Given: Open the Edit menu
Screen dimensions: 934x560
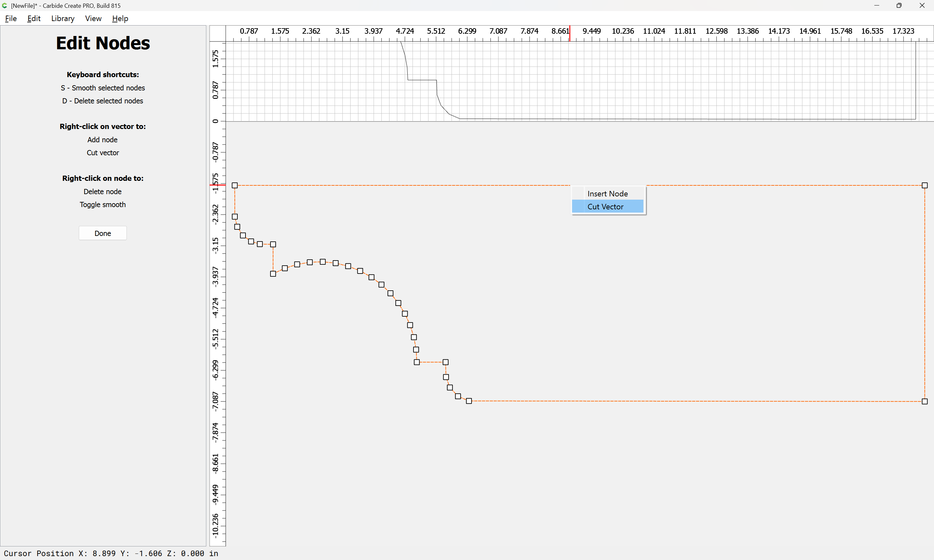Looking at the screenshot, I should (34, 18).
